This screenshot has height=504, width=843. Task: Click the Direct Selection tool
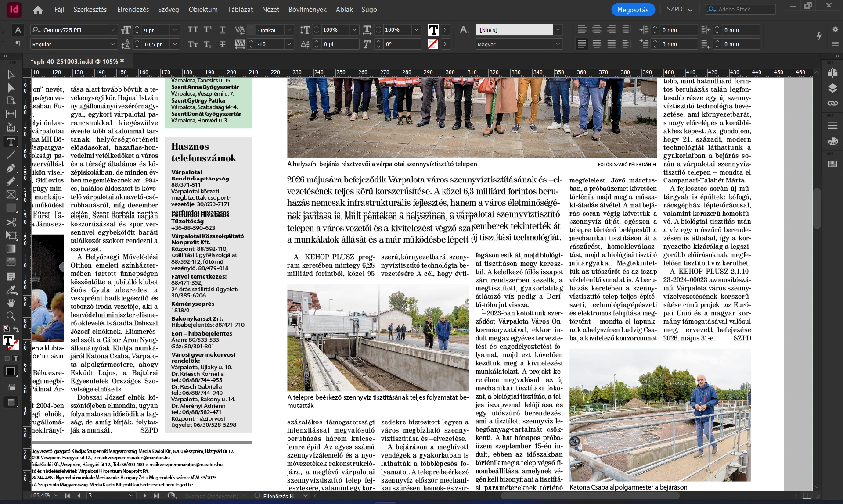click(11, 88)
